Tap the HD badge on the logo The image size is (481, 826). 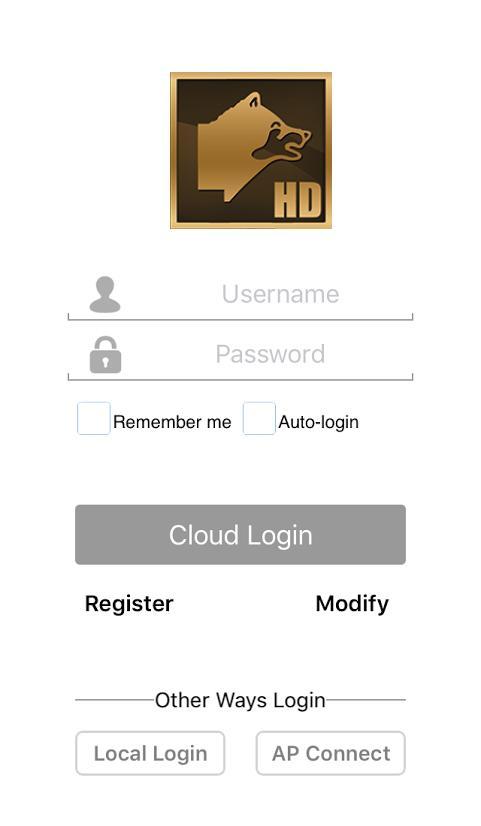point(298,201)
